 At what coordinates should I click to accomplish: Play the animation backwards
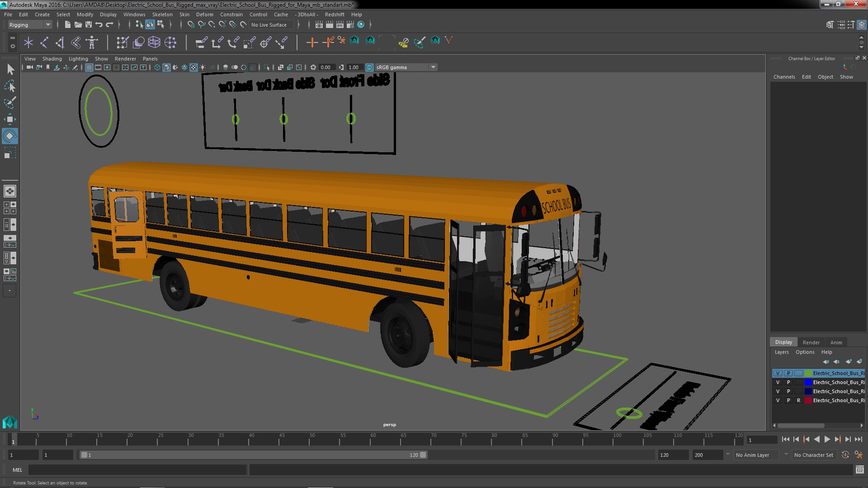[x=816, y=440]
